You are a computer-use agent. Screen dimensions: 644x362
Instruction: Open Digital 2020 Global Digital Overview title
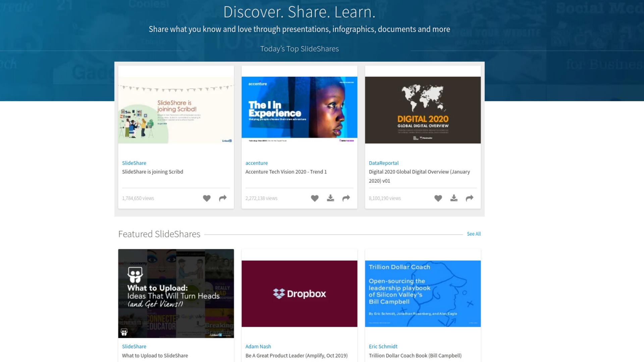pyautogui.click(x=419, y=176)
